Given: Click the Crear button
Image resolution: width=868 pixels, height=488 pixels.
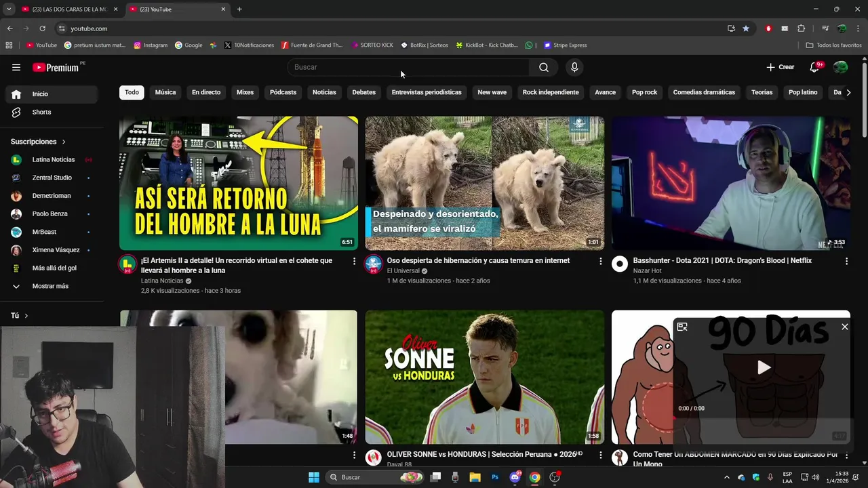Looking at the screenshot, I should click(x=781, y=67).
